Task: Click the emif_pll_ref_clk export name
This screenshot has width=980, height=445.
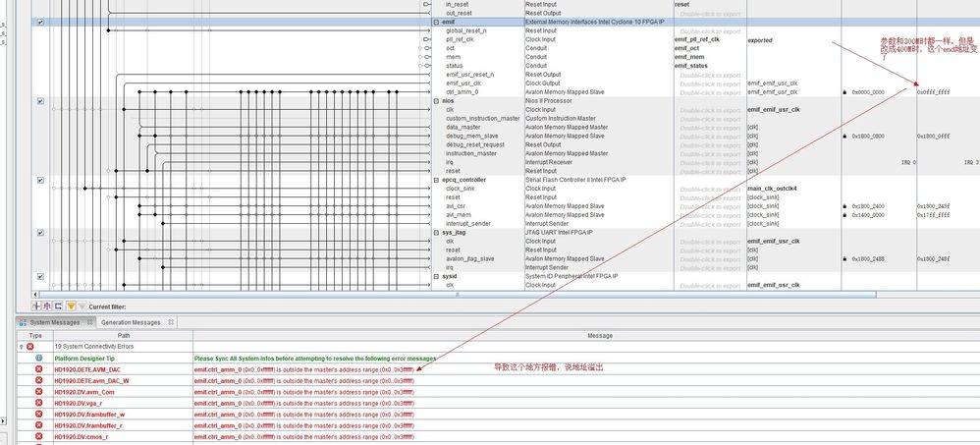Action: pyautogui.click(x=697, y=39)
